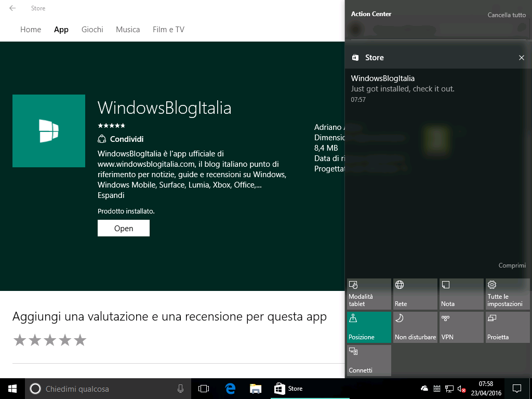
Task: Open the Home tab in Store
Action: pyautogui.click(x=31, y=30)
